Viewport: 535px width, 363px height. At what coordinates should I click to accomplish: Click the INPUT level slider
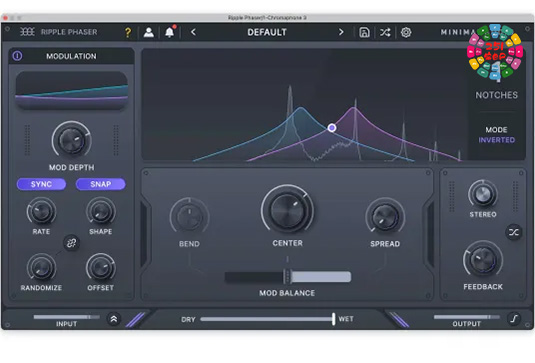coord(67,317)
